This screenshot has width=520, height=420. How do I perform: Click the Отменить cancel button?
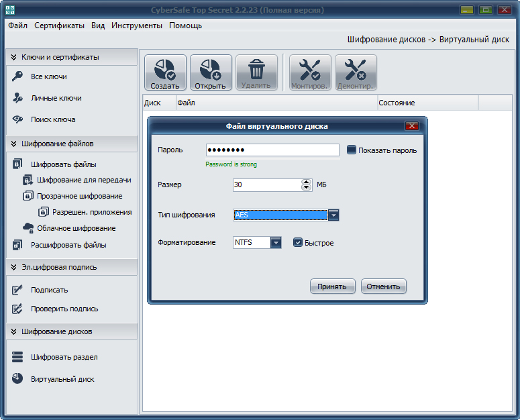(383, 286)
